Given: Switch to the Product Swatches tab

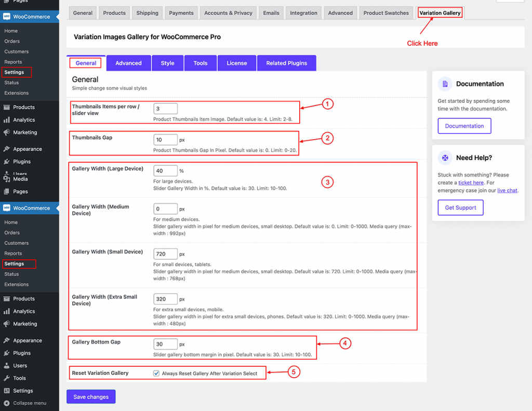Looking at the screenshot, I should (x=386, y=13).
